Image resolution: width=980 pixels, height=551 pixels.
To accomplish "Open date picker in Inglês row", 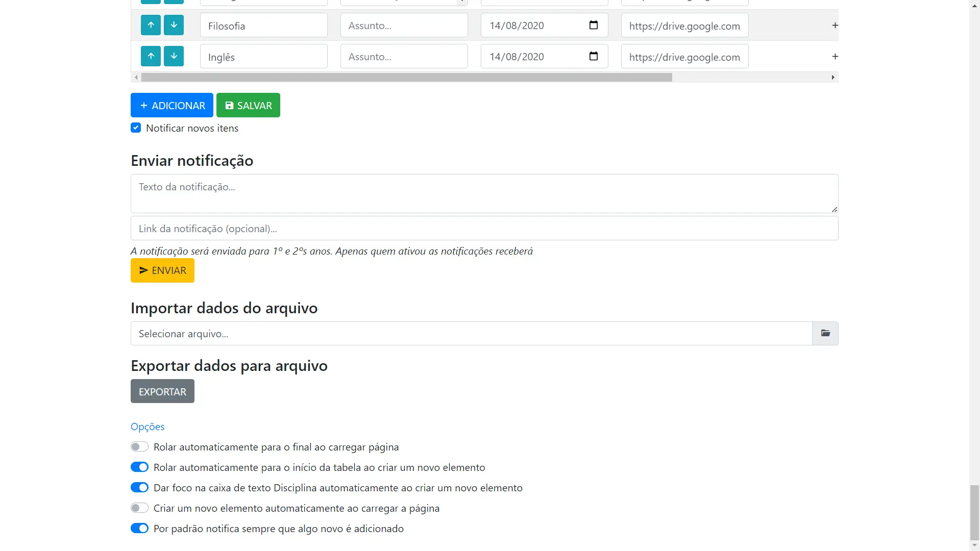I will (x=593, y=56).
